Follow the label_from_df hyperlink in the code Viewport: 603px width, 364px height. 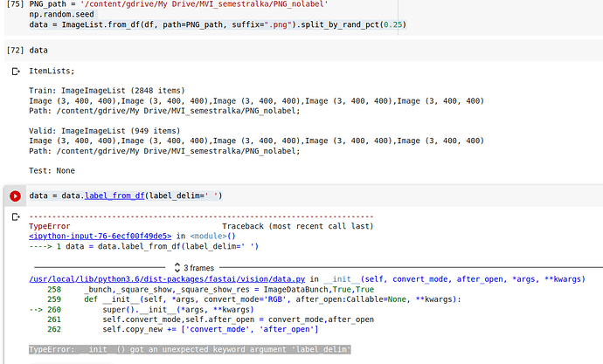114,196
